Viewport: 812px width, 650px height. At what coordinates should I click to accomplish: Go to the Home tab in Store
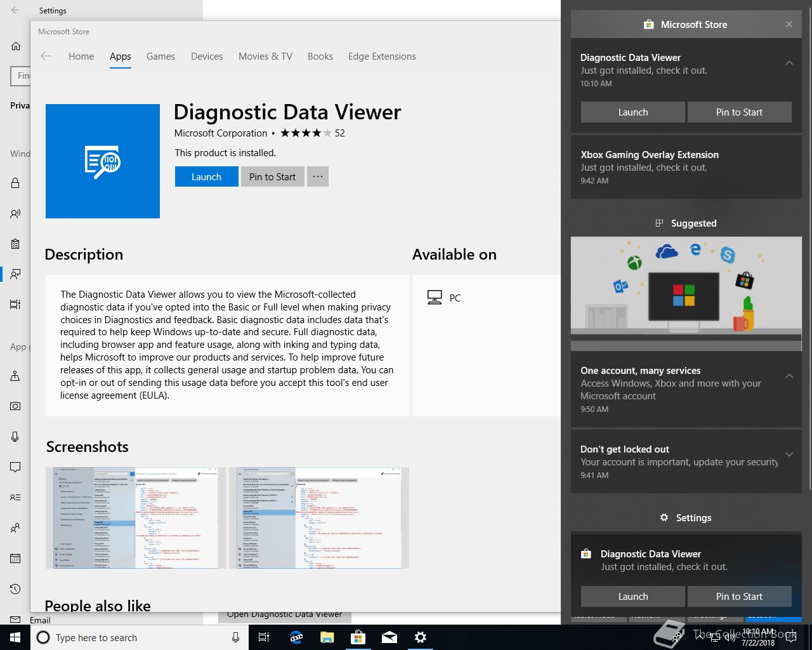pyautogui.click(x=81, y=56)
